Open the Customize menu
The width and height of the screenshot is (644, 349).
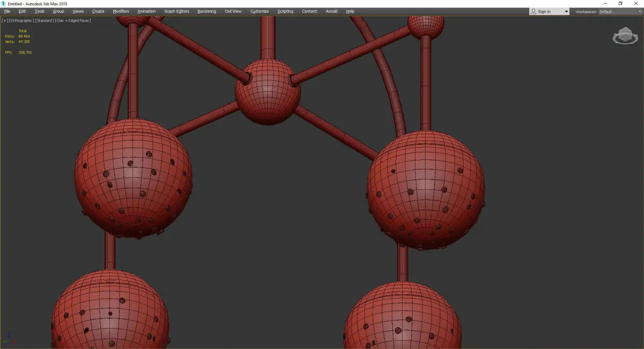259,11
